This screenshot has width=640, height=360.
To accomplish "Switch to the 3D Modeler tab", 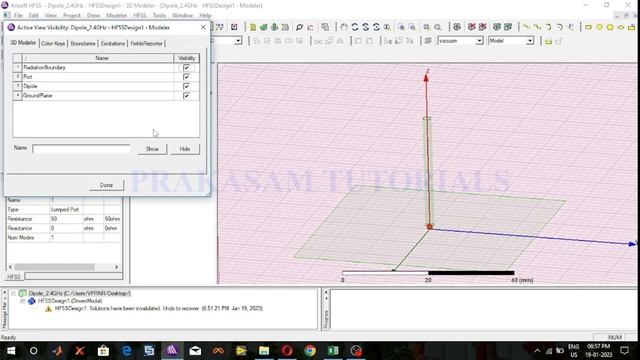I will click(x=23, y=43).
